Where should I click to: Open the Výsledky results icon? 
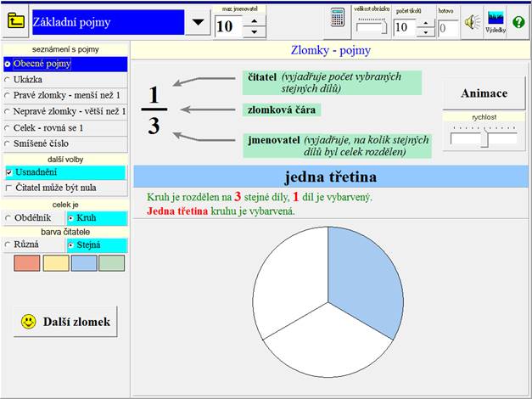(496, 22)
